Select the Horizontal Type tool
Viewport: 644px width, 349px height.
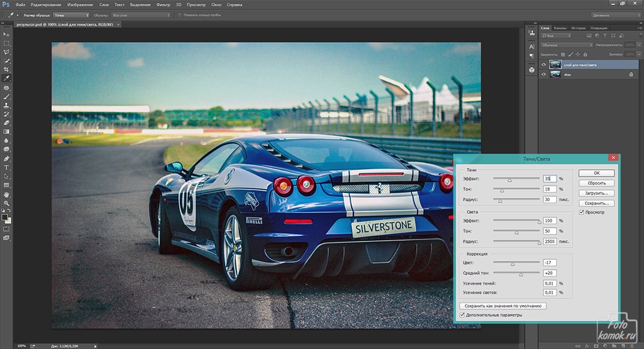pyautogui.click(x=6, y=167)
